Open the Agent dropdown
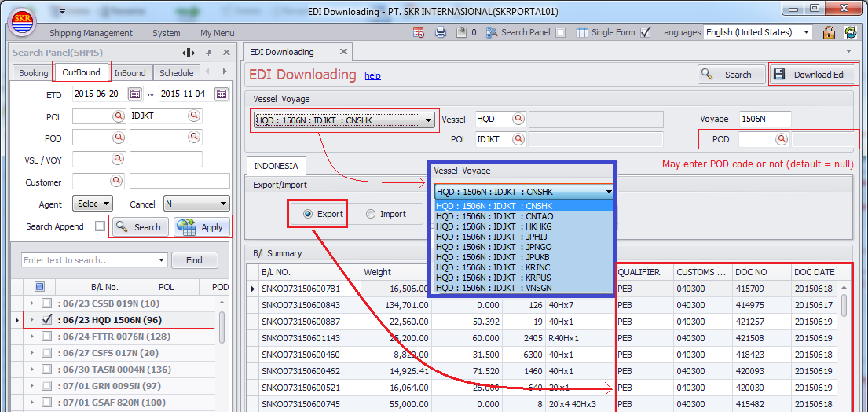Screen dimensions: 868x412 (93, 204)
